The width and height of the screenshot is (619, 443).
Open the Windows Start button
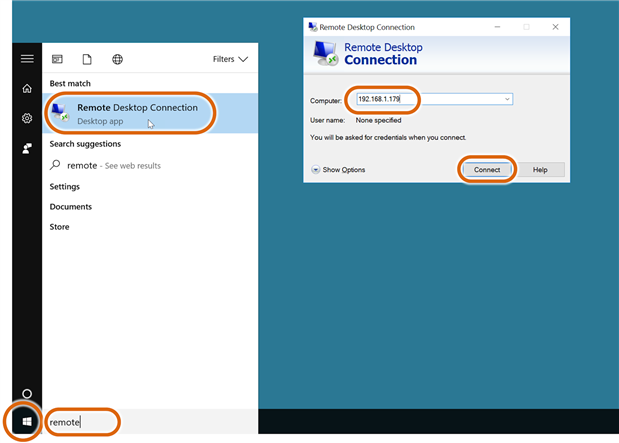(x=26, y=422)
